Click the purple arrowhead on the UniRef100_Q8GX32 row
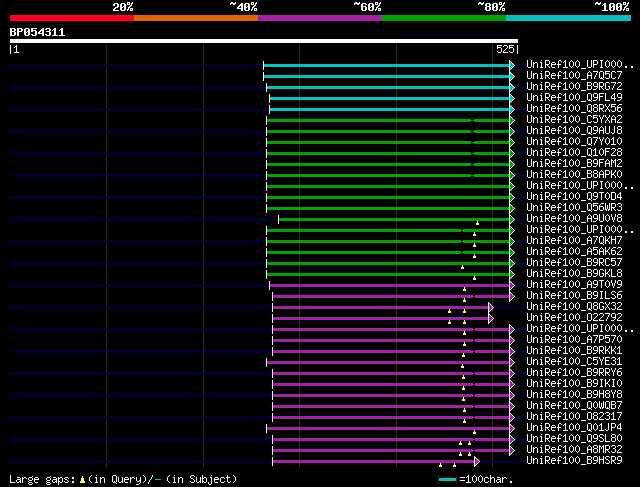Viewport: 640px width, 487px height. click(x=491, y=307)
